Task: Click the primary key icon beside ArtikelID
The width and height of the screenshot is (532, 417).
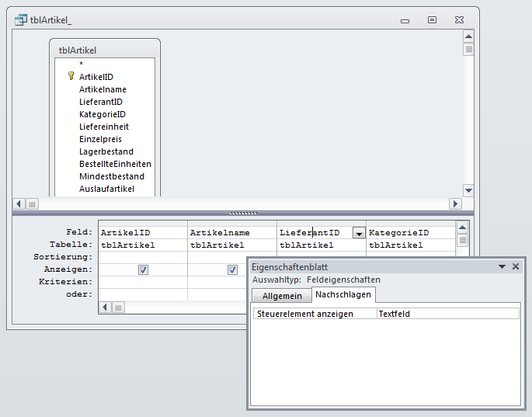Action: tap(71, 76)
